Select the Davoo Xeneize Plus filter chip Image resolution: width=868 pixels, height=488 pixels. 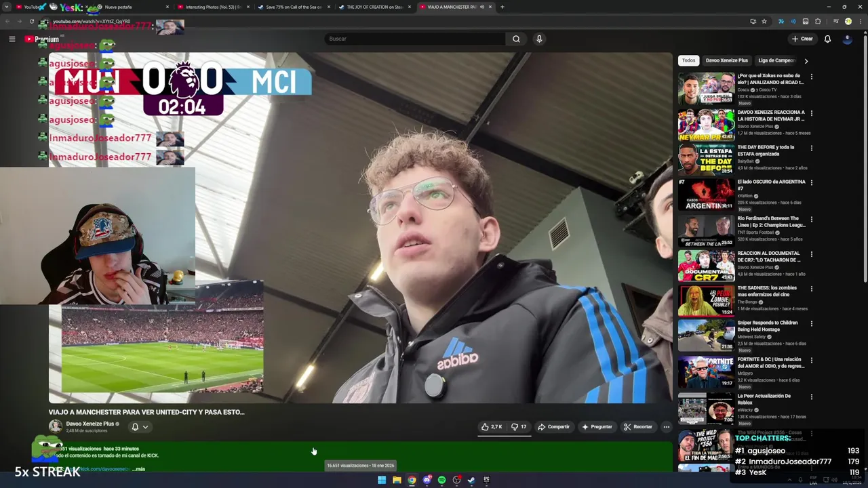pos(726,60)
